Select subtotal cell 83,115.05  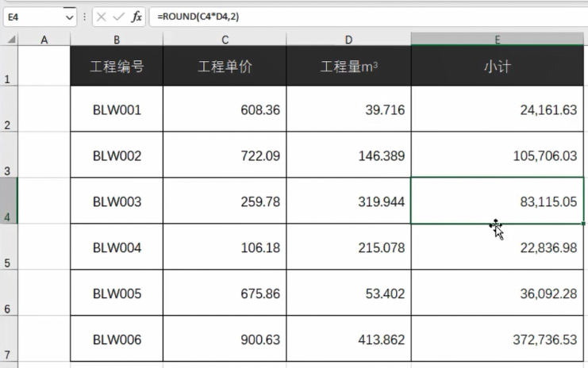point(498,201)
